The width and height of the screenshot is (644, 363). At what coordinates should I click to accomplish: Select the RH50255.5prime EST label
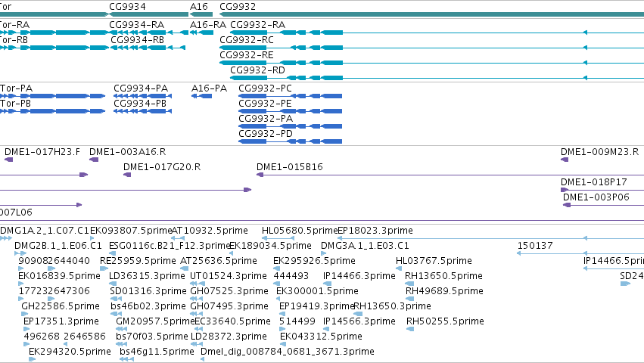(x=445, y=322)
